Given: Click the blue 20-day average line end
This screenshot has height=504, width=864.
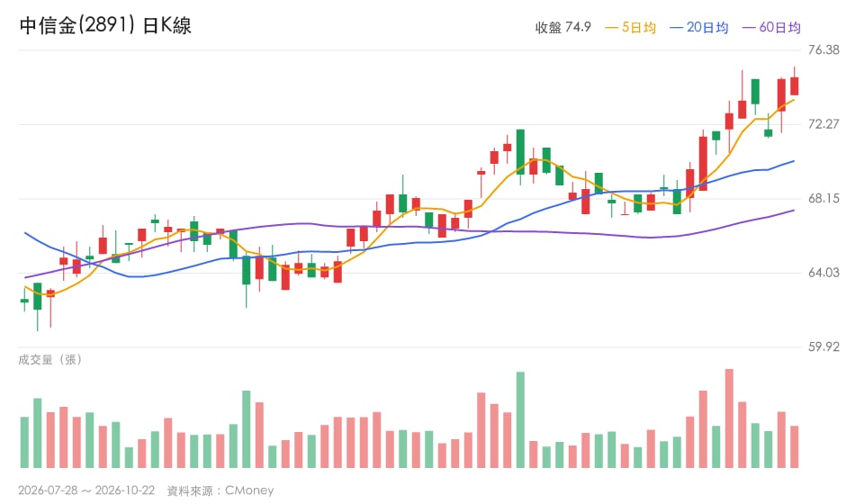Looking at the screenshot, I should point(794,161).
